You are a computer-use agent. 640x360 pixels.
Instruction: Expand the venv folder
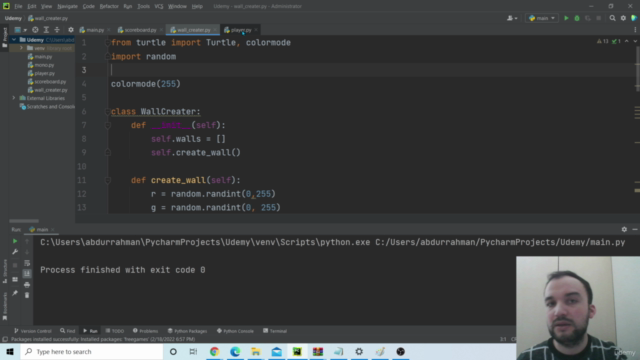coord(21,48)
